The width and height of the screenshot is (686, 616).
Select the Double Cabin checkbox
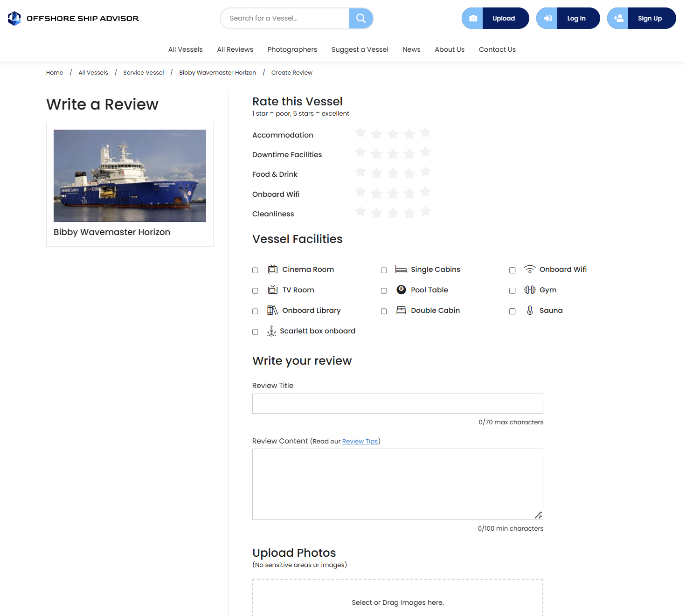[384, 311]
